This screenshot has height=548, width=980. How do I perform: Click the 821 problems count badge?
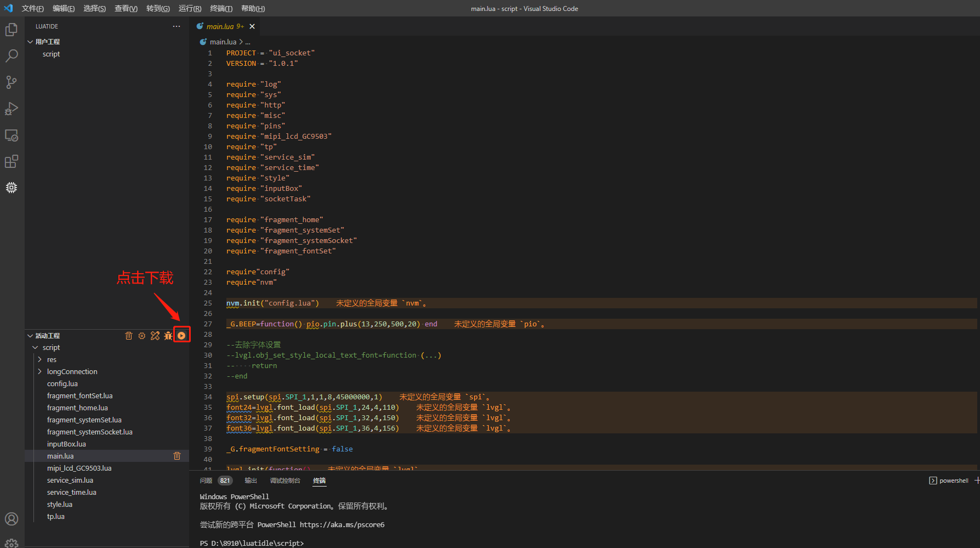coord(225,481)
